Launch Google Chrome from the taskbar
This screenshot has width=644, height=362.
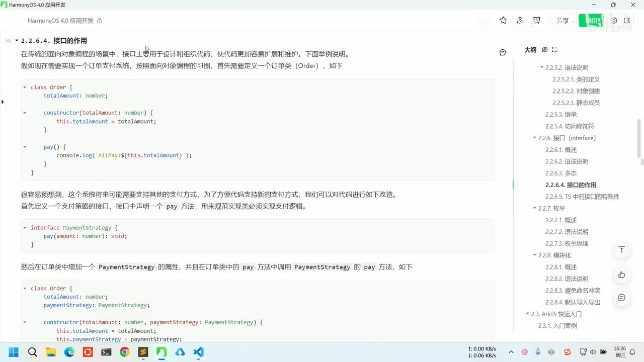click(125, 352)
